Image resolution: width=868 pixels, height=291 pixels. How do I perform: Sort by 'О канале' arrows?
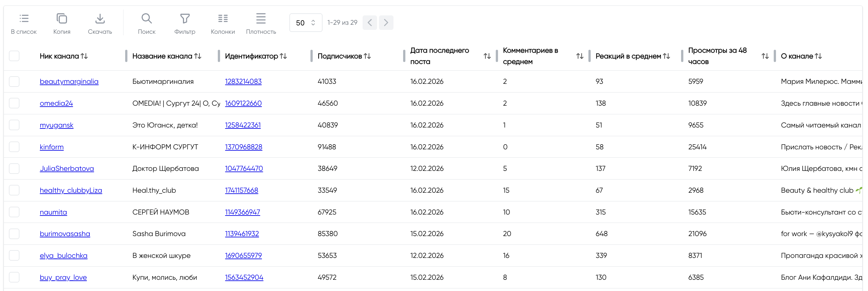click(x=818, y=56)
